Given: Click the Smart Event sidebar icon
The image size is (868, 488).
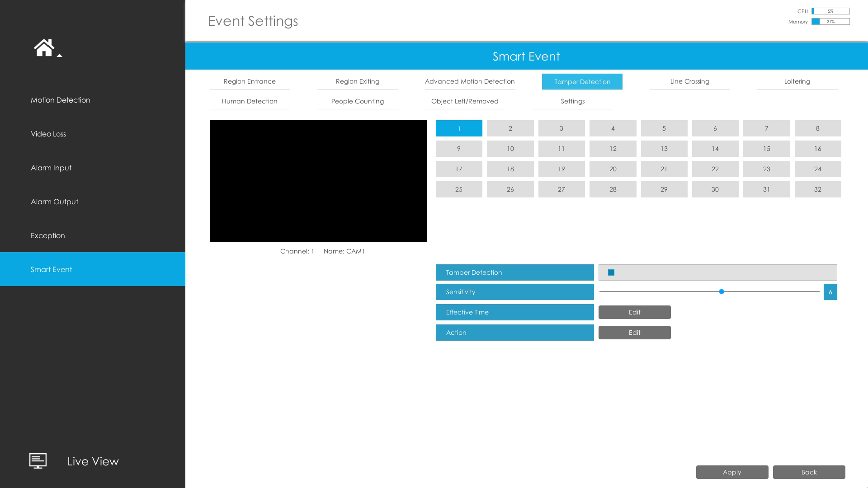Looking at the screenshot, I should 92,269.
